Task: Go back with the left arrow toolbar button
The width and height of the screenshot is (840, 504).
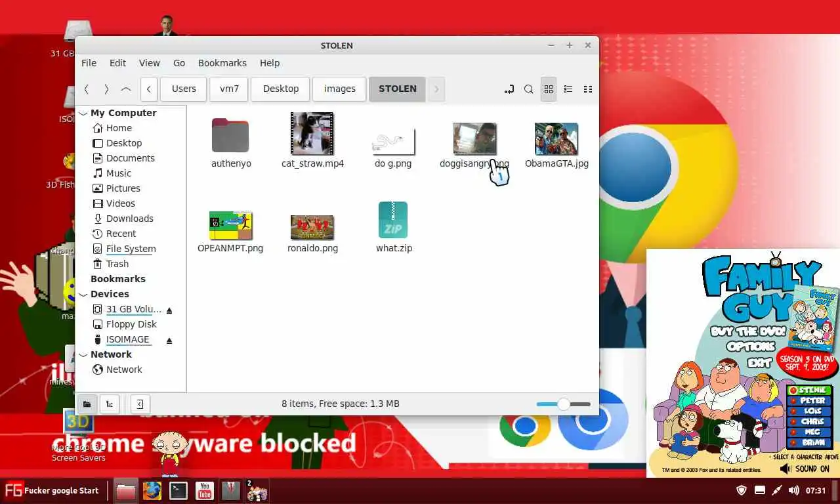Action: [87, 89]
